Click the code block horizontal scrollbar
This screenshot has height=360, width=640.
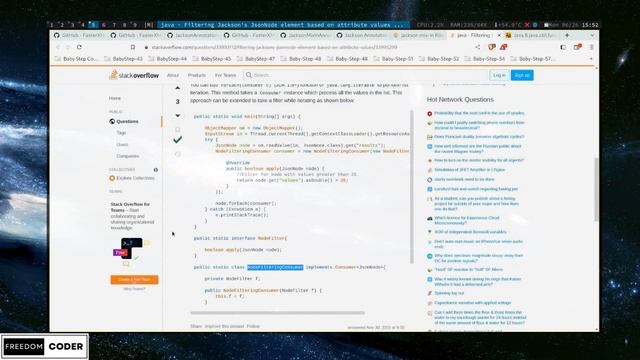[278, 313]
